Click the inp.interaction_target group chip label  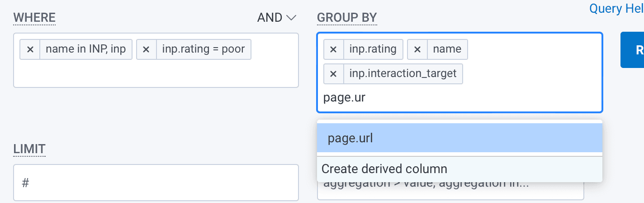click(402, 74)
